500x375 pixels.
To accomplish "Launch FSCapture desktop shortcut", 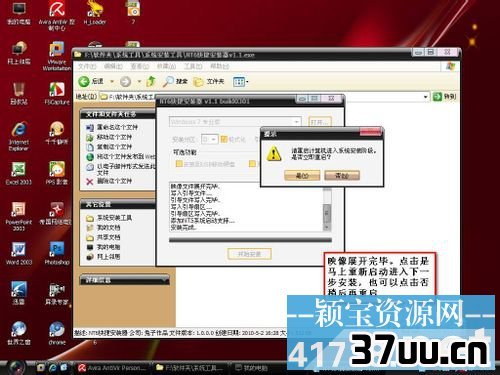I will pyautogui.click(x=57, y=93).
